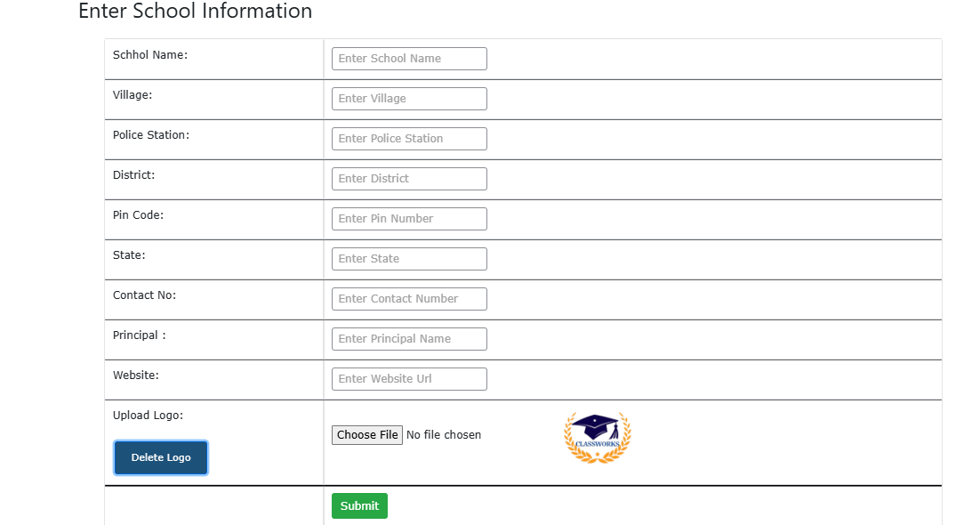Click the Police Station label text
The width and height of the screenshot is (980, 525).
(x=150, y=135)
